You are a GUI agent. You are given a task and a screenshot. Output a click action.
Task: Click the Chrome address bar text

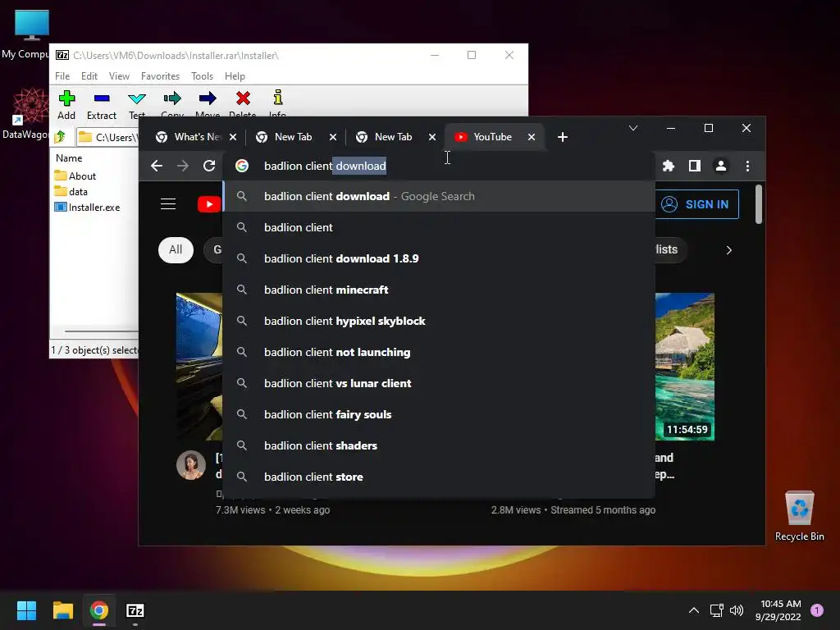(x=325, y=166)
